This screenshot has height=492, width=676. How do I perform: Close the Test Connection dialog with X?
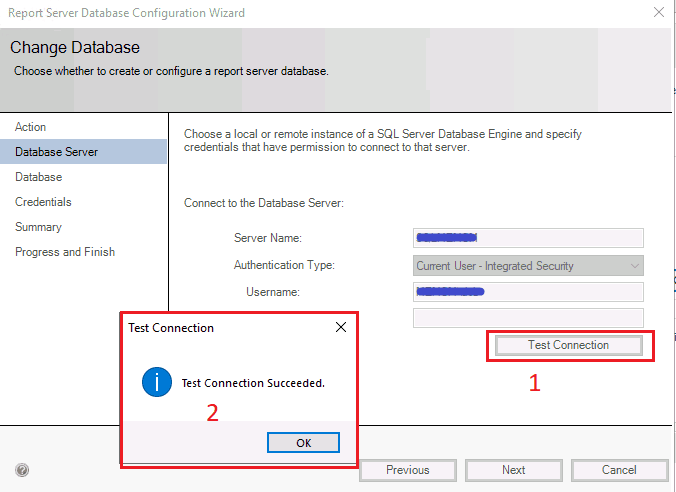[340, 327]
